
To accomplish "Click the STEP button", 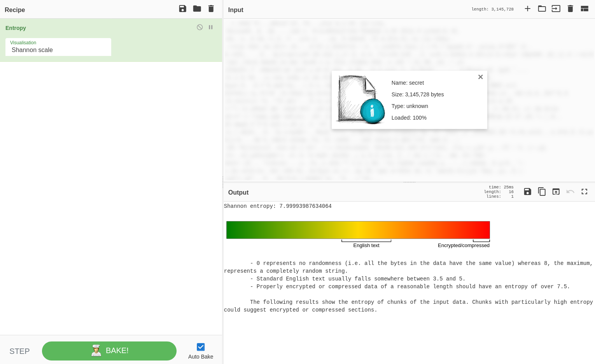I will [19, 351].
